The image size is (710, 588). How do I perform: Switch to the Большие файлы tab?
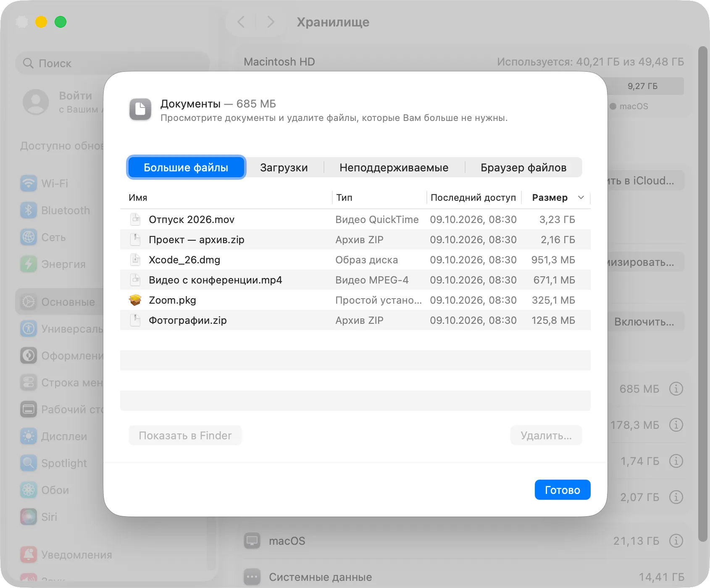pyautogui.click(x=186, y=168)
